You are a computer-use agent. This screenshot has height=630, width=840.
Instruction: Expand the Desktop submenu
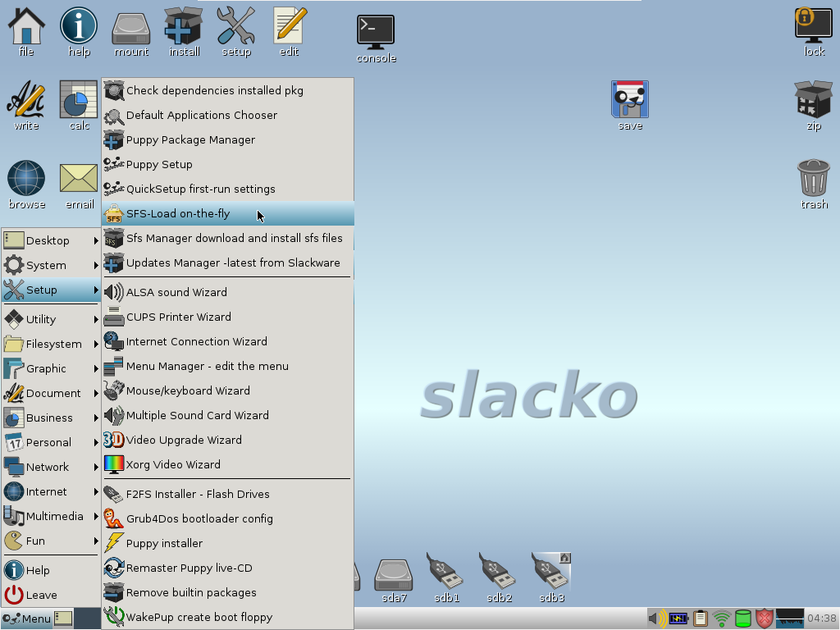pyautogui.click(x=52, y=240)
